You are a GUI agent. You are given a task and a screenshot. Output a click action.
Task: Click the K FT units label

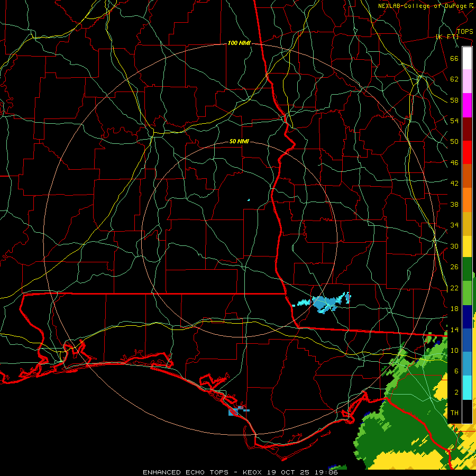(447, 36)
